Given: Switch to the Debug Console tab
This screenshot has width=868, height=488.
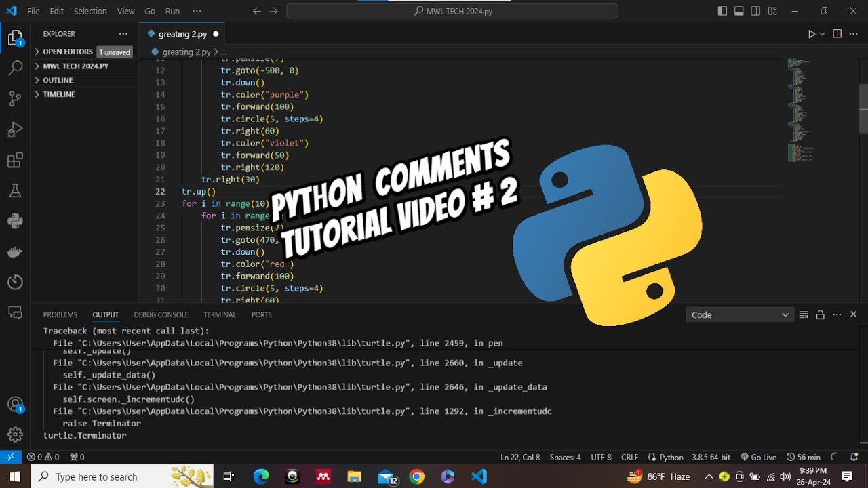Looking at the screenshot, I should coord(161,314).
